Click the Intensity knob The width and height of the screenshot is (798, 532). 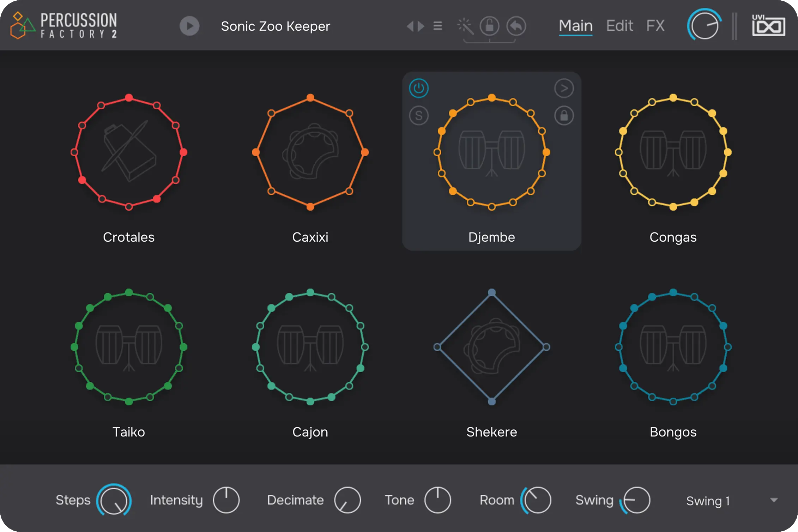(226, 500)
